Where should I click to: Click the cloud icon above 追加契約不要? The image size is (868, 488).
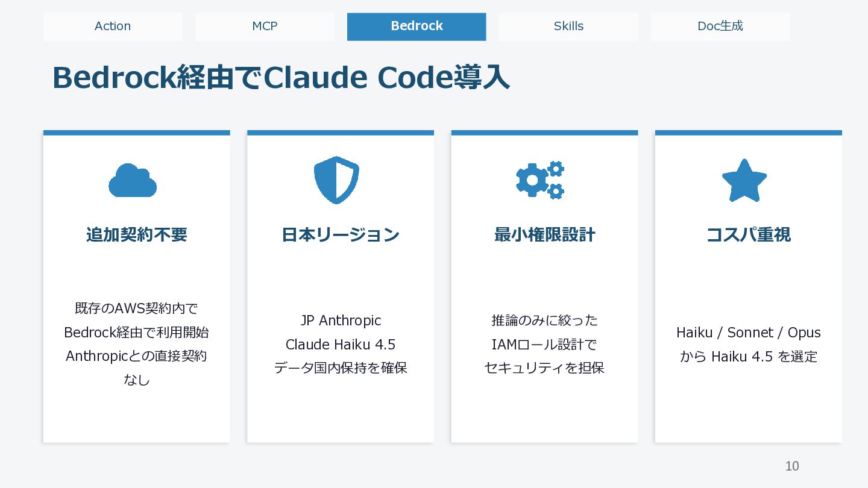133,180
